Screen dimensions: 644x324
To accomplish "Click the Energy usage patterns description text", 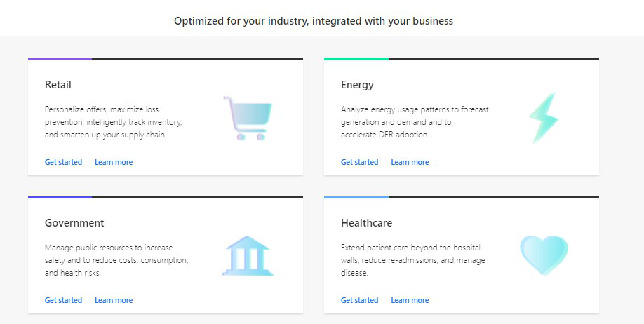I will pos(415,122).
